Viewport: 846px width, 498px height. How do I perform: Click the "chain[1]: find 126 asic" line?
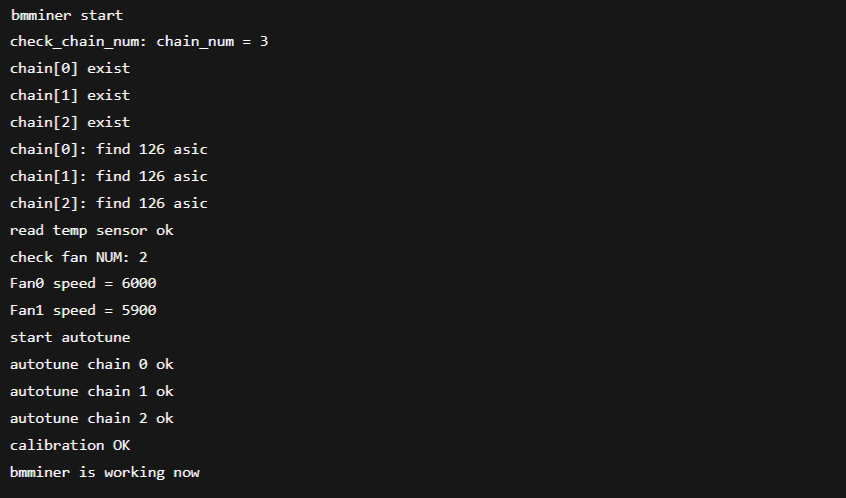coord(109,176)
